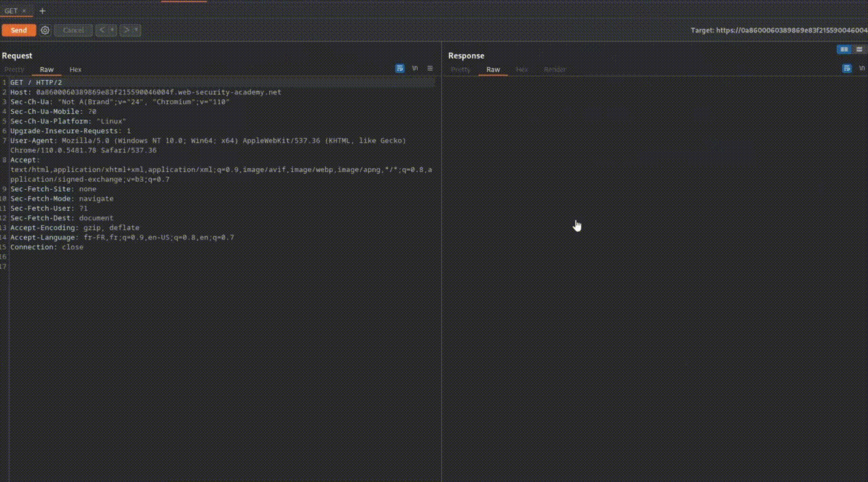Click the Target URL label
868x482 pixels.
[779, 31]
